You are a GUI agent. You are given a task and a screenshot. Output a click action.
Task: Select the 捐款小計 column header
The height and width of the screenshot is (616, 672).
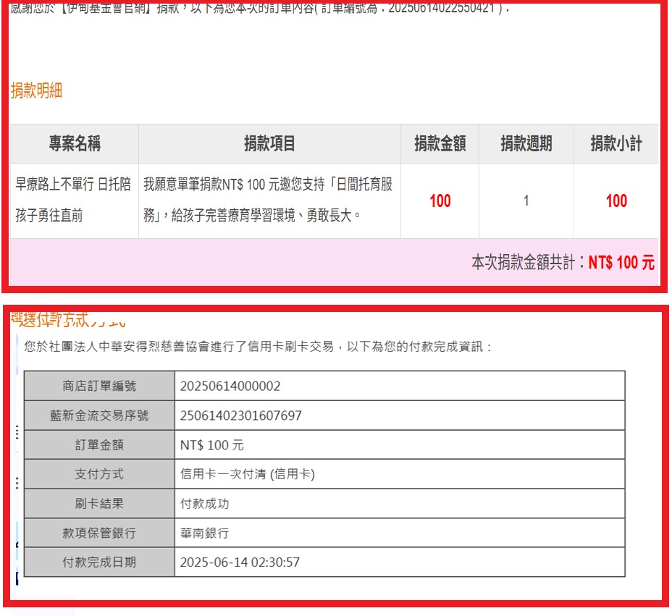(x=616, y=144)
